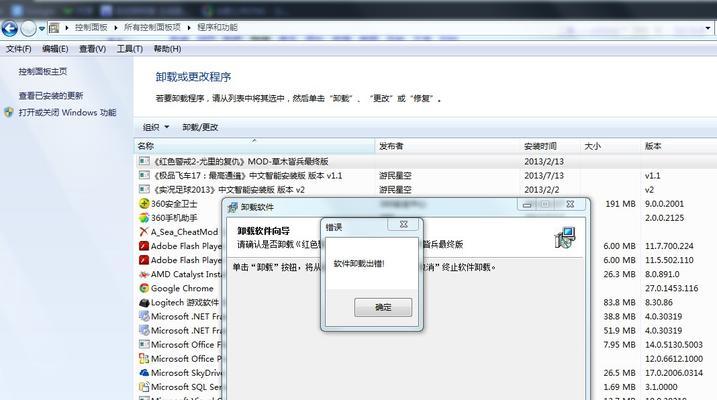Screen dimensions: 717x400
Task: Select 程序和功能 breadcrumb segment
Action: 217,27
